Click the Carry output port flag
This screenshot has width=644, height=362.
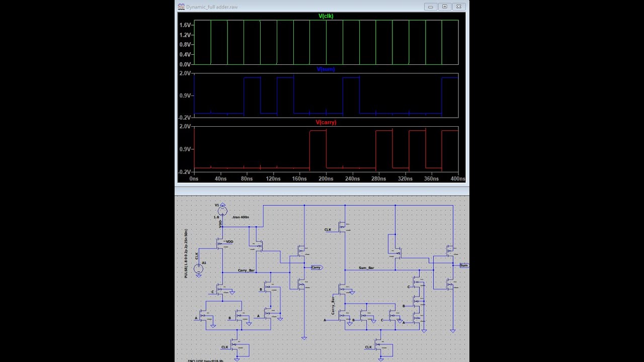[x=316, y=267]
